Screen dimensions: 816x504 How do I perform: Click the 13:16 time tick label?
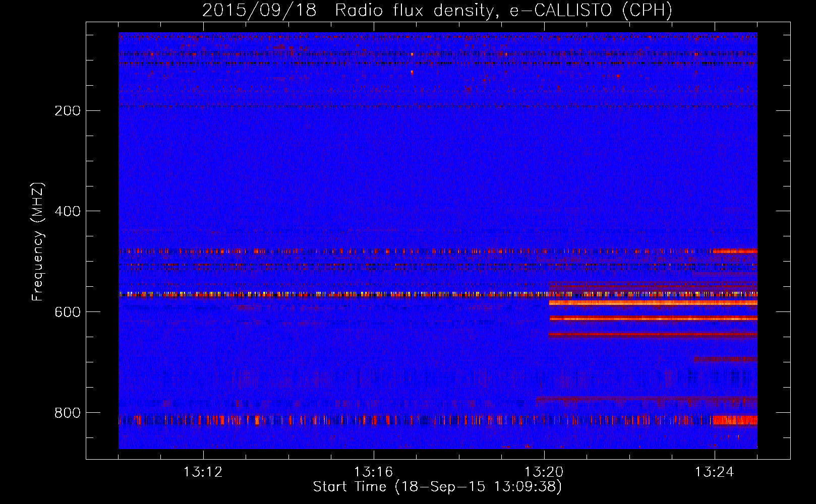tap(373, 472)
